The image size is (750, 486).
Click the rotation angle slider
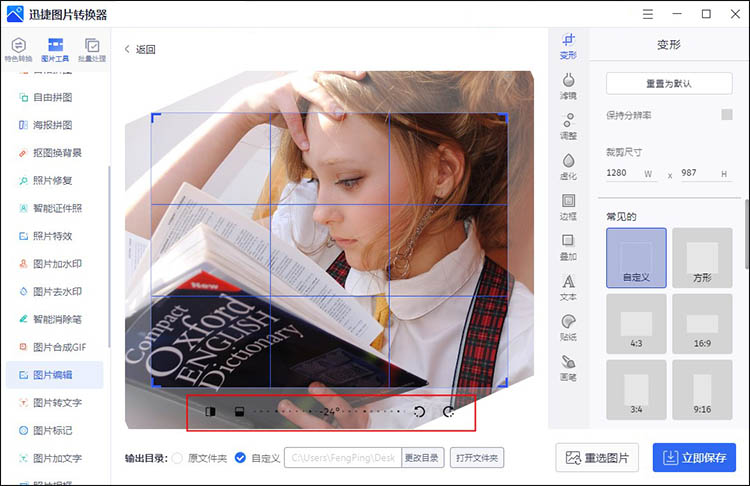coord(331,411)
